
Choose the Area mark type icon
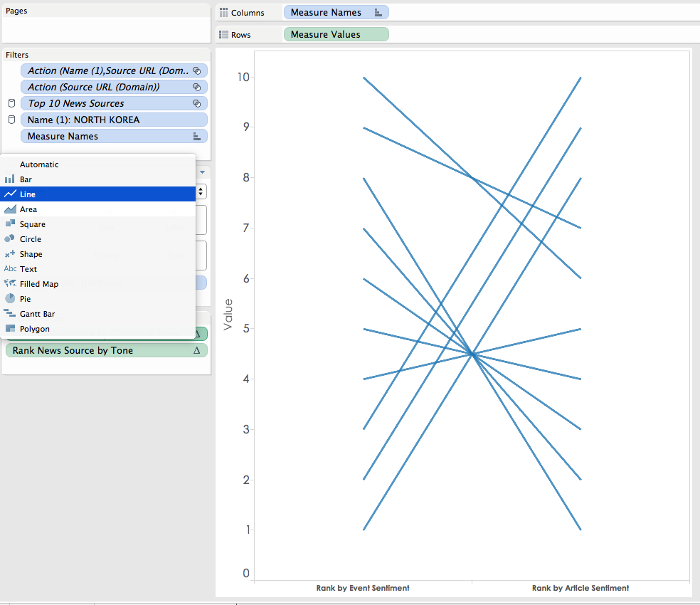coord(10,209)
